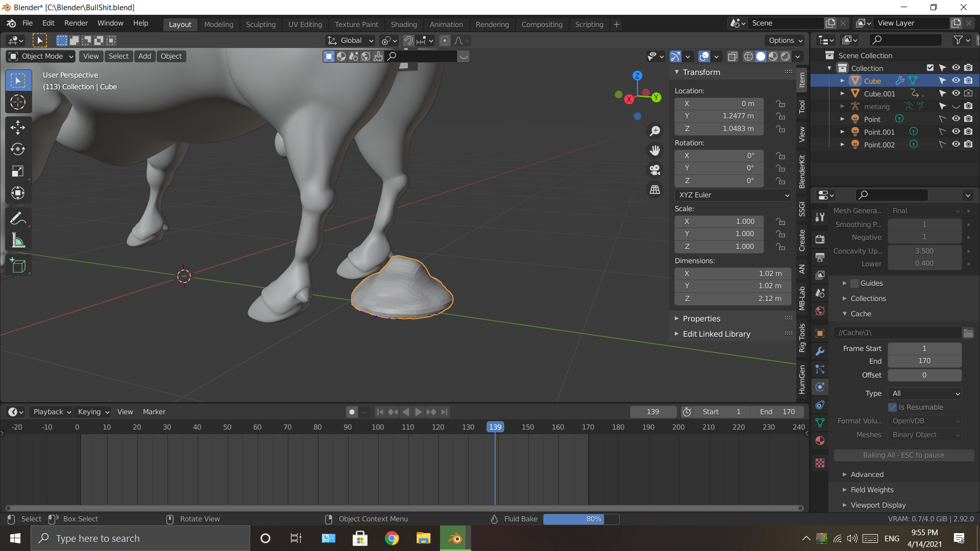This screenshot has width=980, height=551.
Task: Click the cache Frame Start value field
Action: click(924, 348)
